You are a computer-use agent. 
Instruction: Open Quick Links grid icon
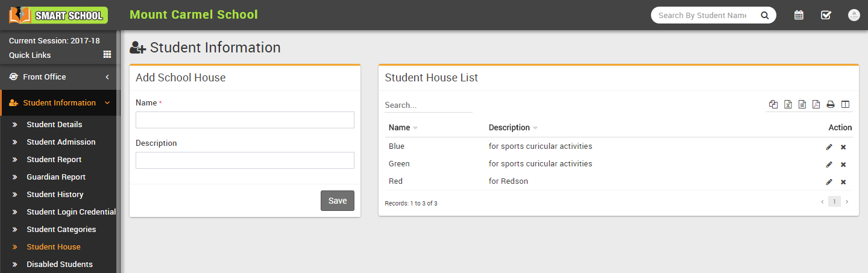107,54
